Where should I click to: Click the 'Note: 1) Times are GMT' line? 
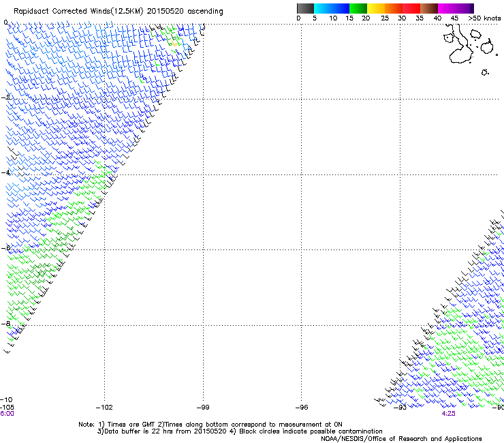210,425
